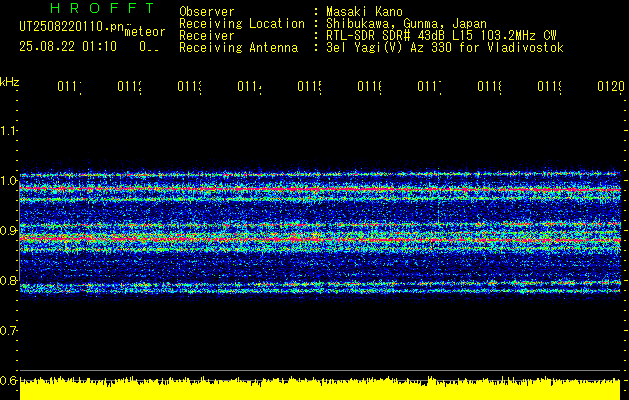Click the last time marker 0120

coord(611,86)
